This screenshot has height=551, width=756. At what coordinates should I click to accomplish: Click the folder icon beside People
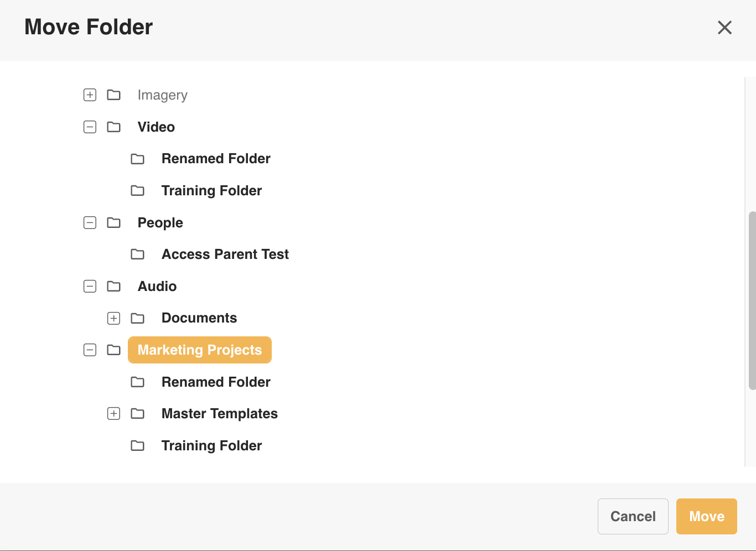tap(113, 222)
